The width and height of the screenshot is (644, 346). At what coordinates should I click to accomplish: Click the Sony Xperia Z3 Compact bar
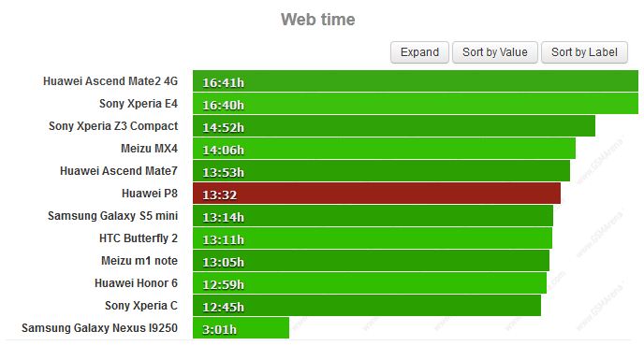[x=394, y=126]
